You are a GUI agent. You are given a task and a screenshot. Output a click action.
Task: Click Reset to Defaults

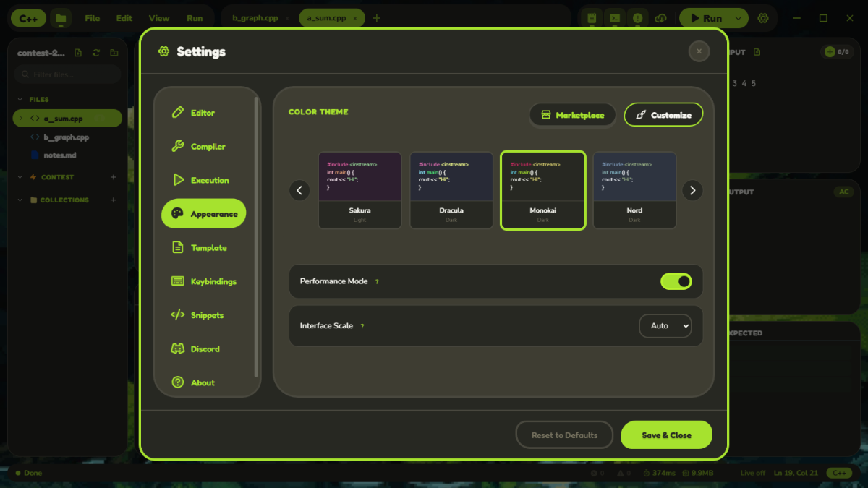point(564,435)
